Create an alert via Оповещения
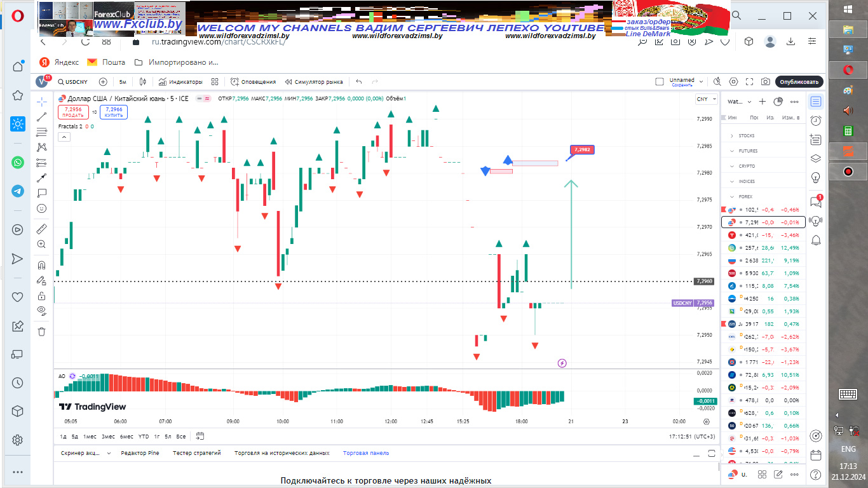This screenshot has width=868, height=488. [x=253, y=82]
